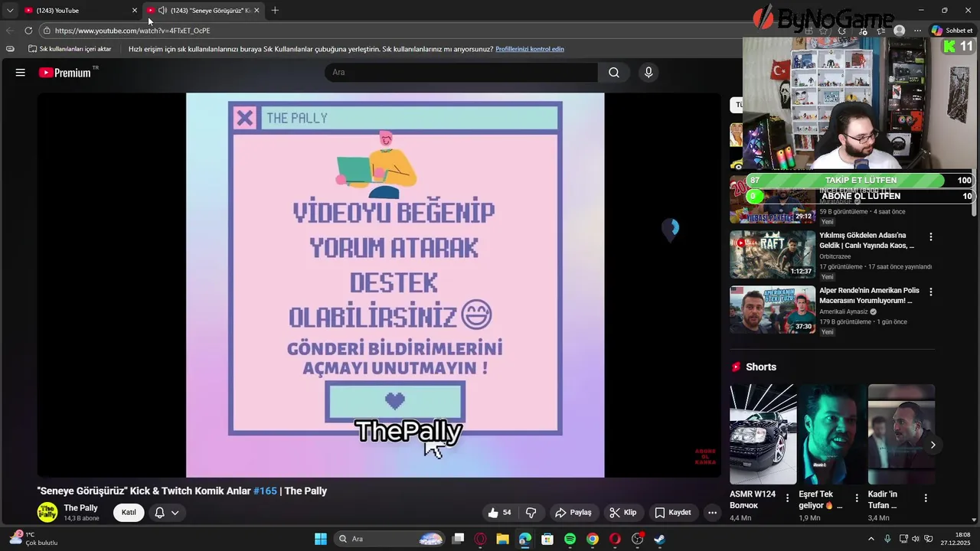Screen dimensions: 980x551
Task: Open Raft Yıkılmış Gökdelen Adası thumbnail
Action: point(773,255)
